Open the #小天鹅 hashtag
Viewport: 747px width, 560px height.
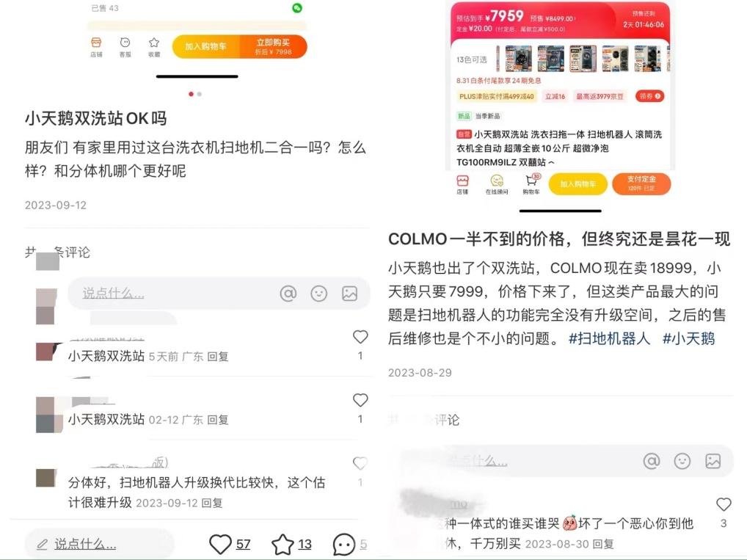tap(689, 338)
